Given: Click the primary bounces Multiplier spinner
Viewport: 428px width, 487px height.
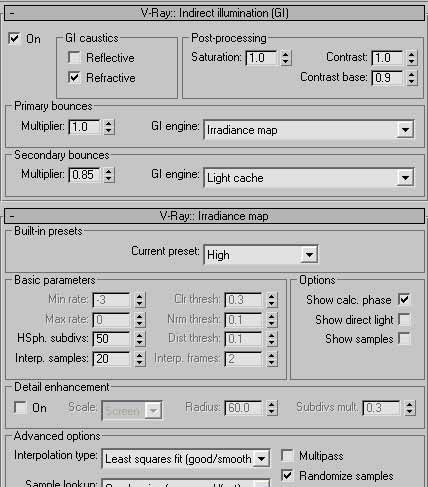Looking at the screenshot, I should (109, 127).
